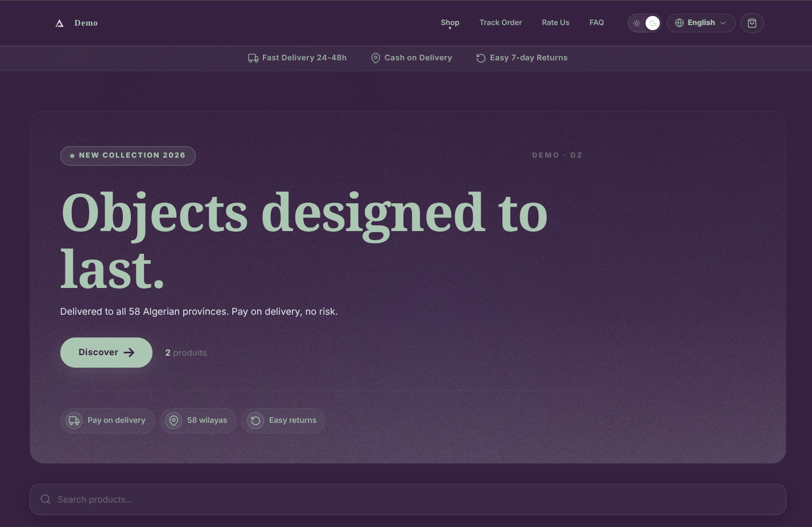
Task: Click the Fast Delivery truck icon
Action: [253, 58]
